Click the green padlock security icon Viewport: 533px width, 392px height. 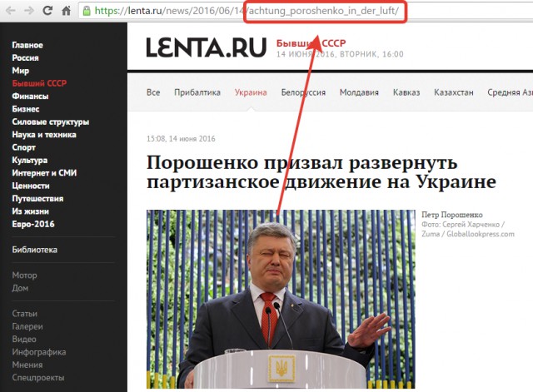click(87, 11)
